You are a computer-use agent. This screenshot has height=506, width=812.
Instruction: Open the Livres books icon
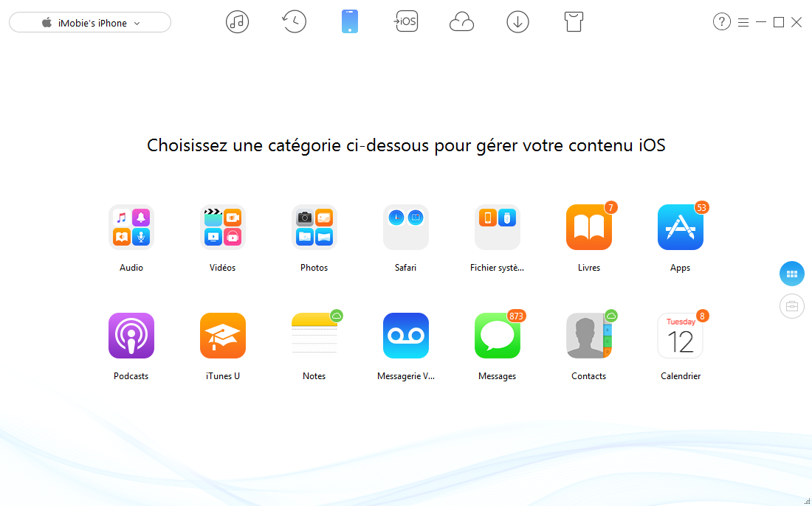pyautogui.click(x=589, y=227)
